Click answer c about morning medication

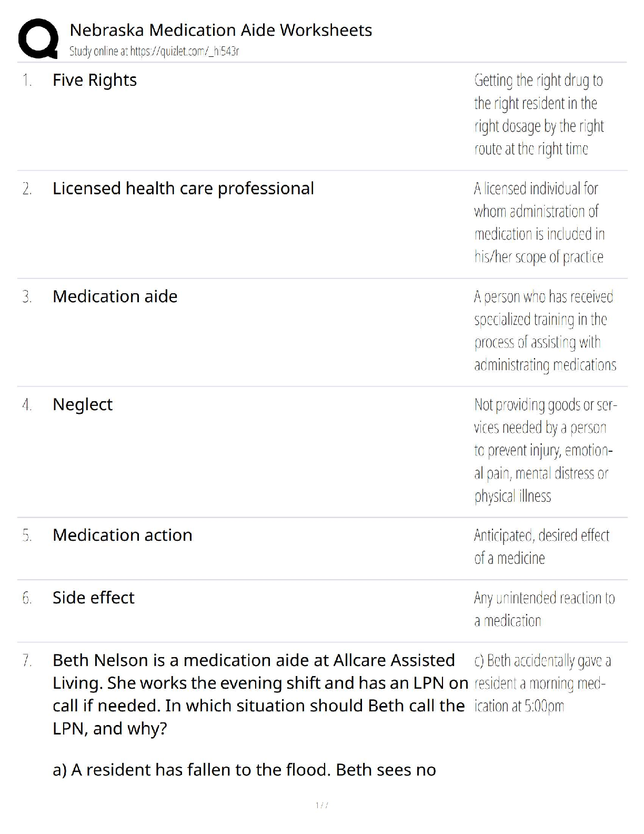(542, 683)
